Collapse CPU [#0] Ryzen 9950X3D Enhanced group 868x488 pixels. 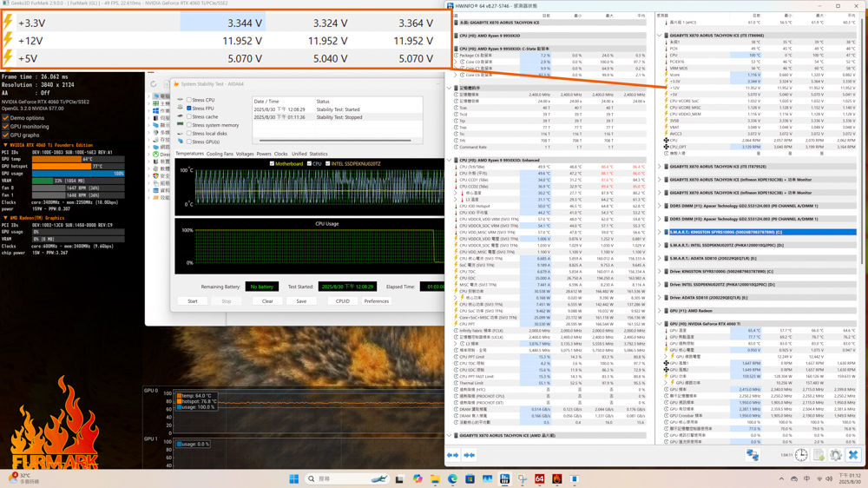pos(449,160)
